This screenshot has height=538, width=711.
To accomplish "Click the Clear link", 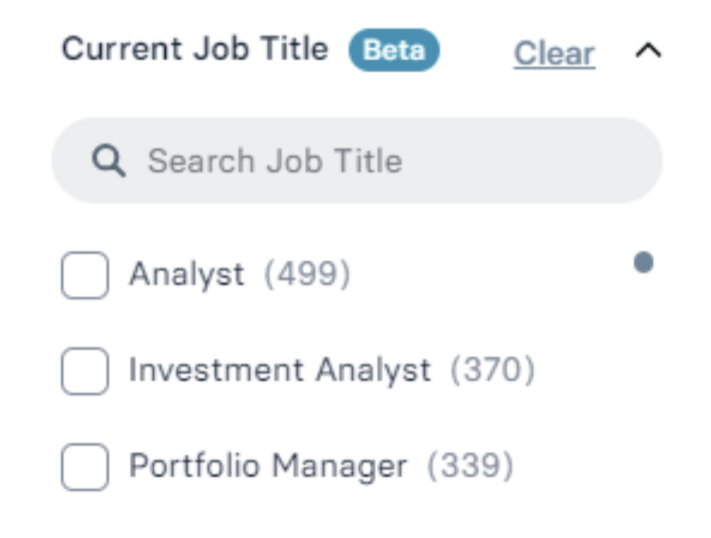I will [x=554, y=54].
